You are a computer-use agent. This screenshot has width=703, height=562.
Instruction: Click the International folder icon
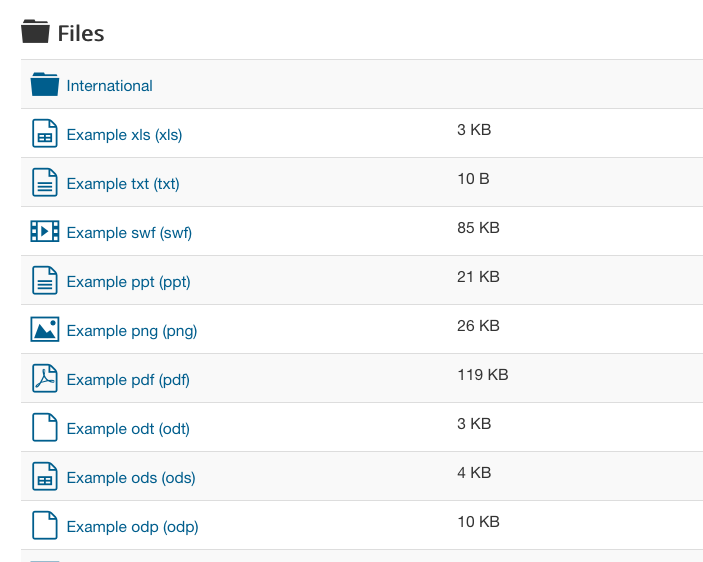pos(45,84)
